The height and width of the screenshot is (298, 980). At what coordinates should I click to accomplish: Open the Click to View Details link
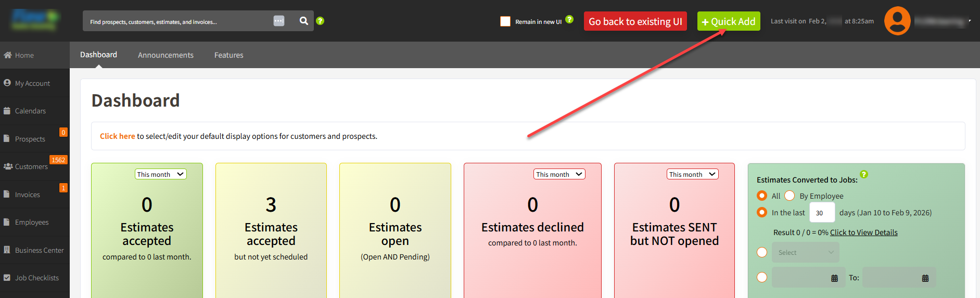click(x=863, y=232)
